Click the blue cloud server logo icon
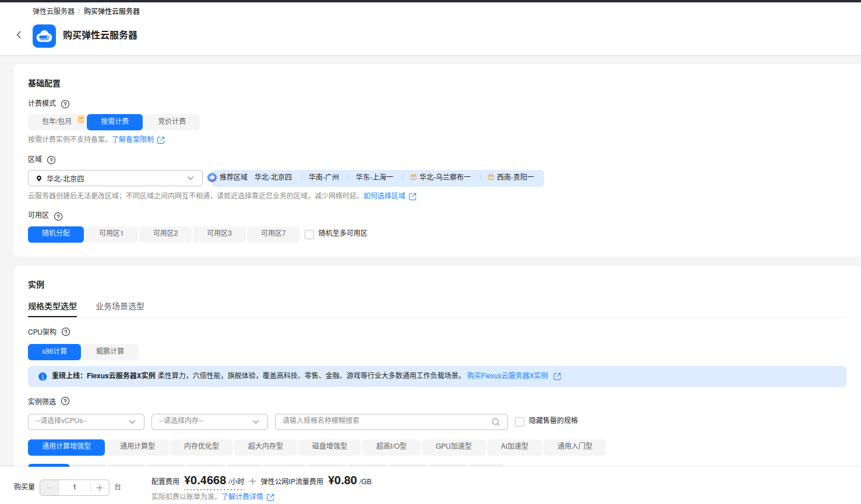The width and height of the screenshot is (861, 504). click(x=44, y=36)
